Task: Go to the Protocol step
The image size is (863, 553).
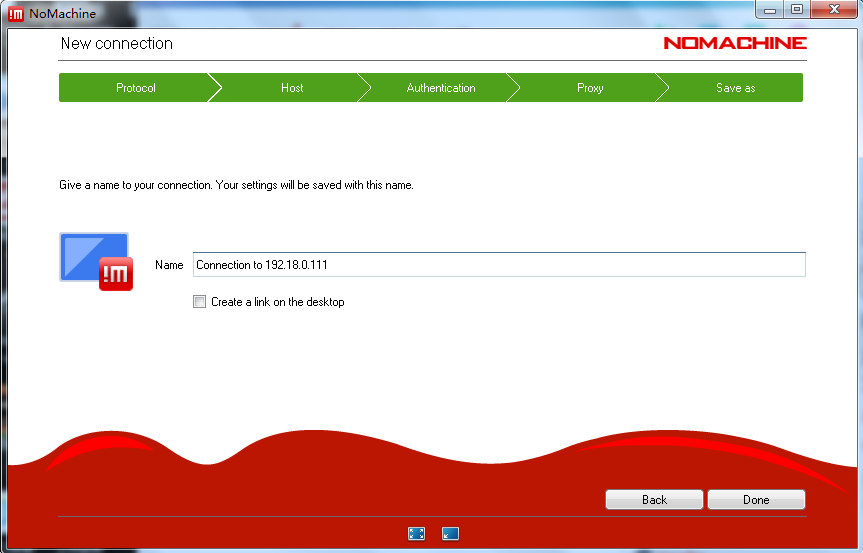Action: coord(135,87)
